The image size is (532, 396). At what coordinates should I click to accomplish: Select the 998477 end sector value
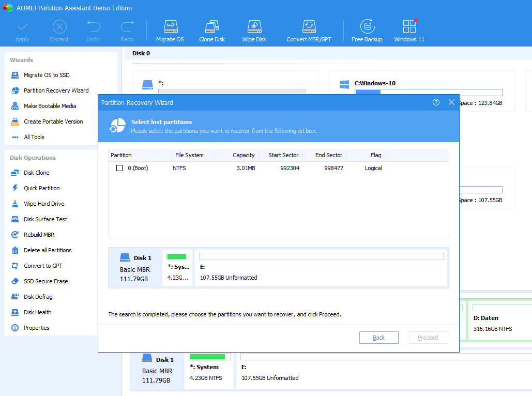pyautogui.click(x=334, y=168)
